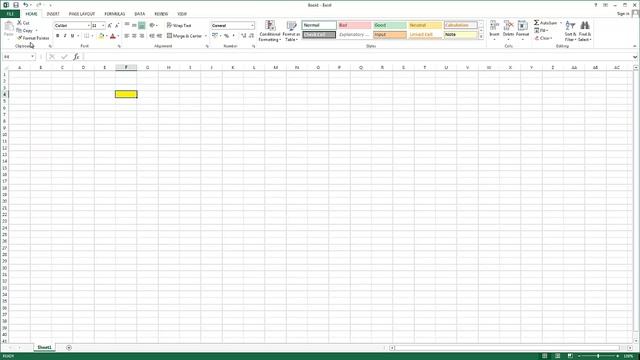Open the font name Calibri dropdown
Image resolution: width=640 pixels, height=360 pixels.
[x=89, y=25]
